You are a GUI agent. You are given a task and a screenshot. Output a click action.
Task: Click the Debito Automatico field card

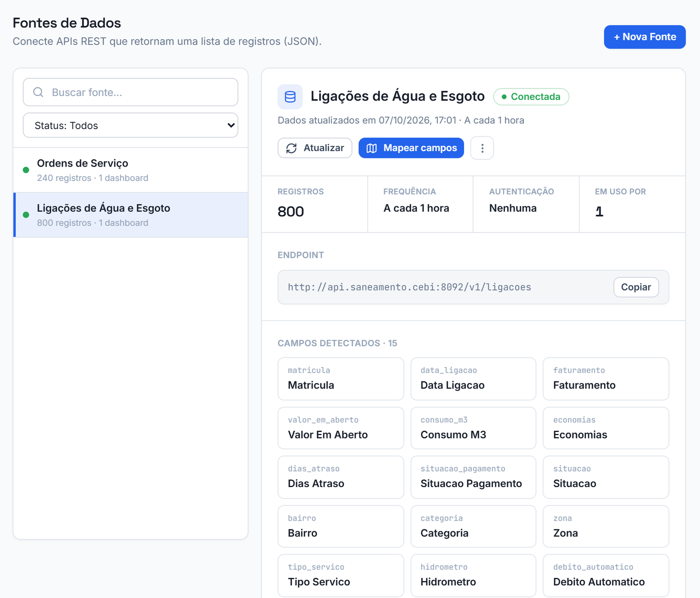pyautogui.click(x=606, y=575)
